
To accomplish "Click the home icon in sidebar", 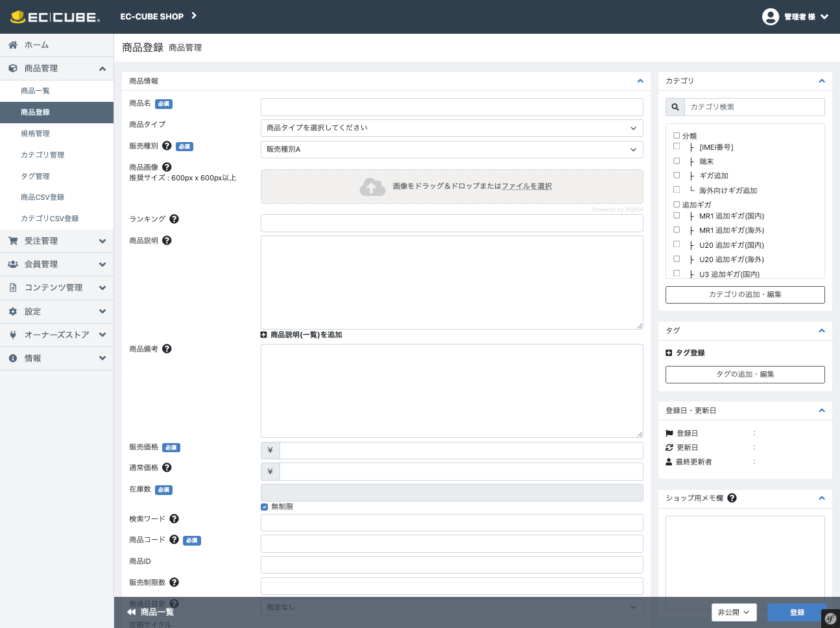I will pos(13,45).
